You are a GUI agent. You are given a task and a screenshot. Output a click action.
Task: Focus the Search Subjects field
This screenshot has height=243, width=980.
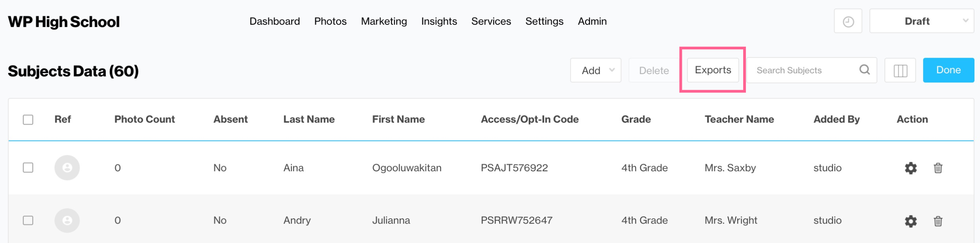click(x=802, y=71)
